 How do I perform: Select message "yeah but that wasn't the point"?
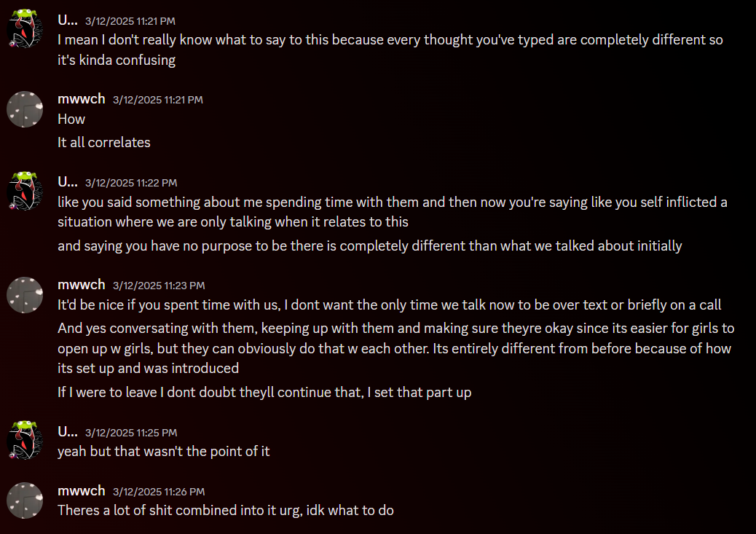(x=163, y=452)
